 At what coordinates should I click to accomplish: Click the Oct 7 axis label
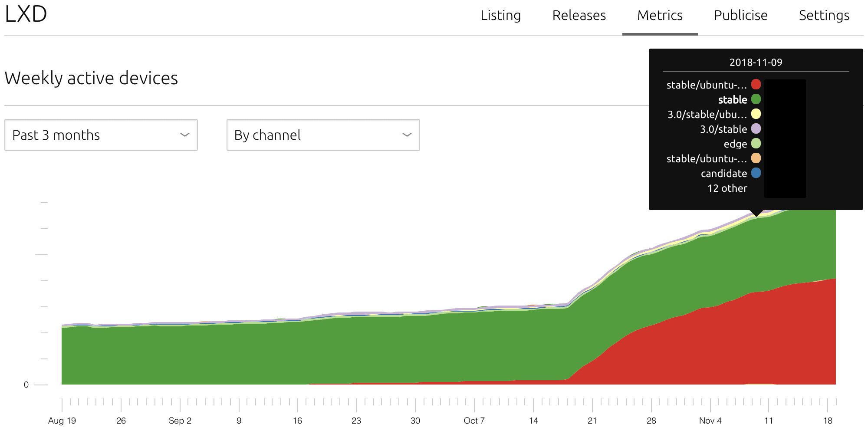tap(474, 421)
